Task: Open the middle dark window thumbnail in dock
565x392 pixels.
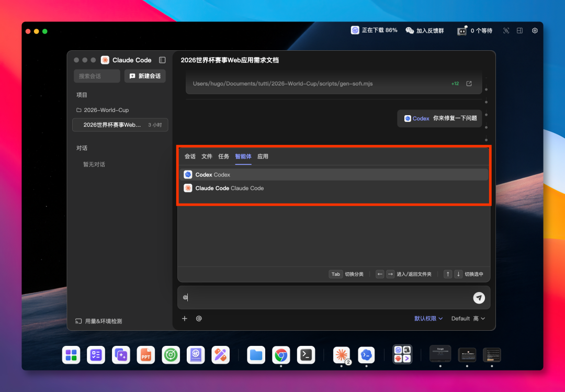Action: (x=467, y=355)
